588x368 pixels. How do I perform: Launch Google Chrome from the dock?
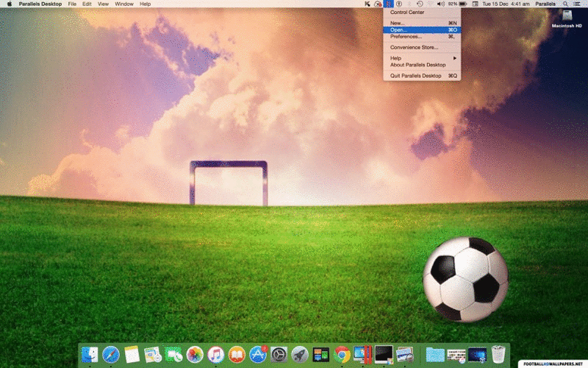coord(342,355)
